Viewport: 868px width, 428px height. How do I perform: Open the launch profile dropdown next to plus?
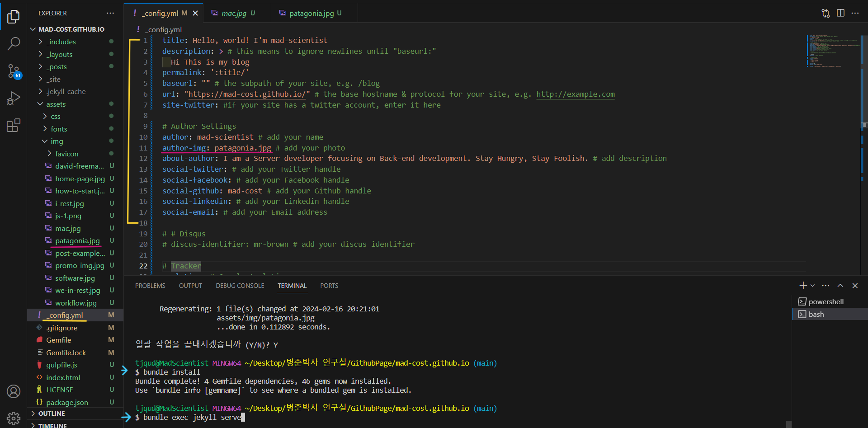pyautogui.click(x=813, y=286)
